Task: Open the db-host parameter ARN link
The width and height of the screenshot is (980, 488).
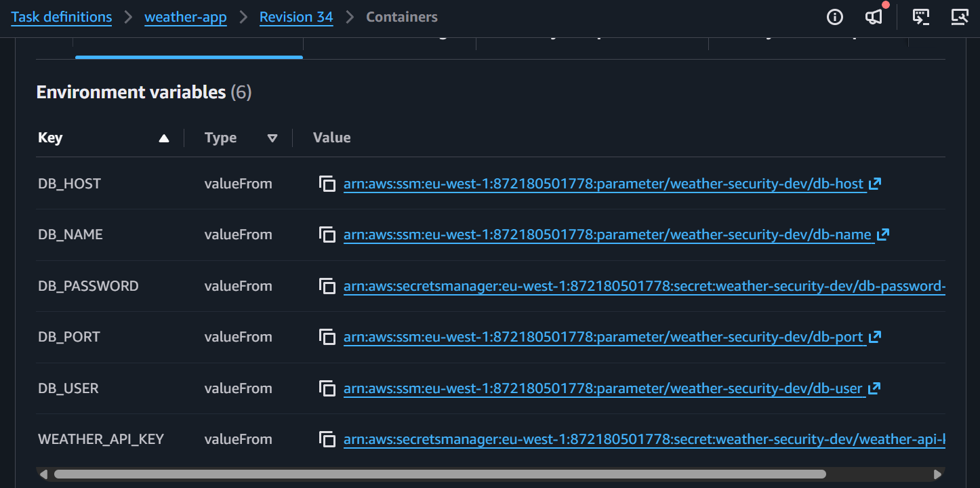Action: pyautogui.click(x=604, y=184)
